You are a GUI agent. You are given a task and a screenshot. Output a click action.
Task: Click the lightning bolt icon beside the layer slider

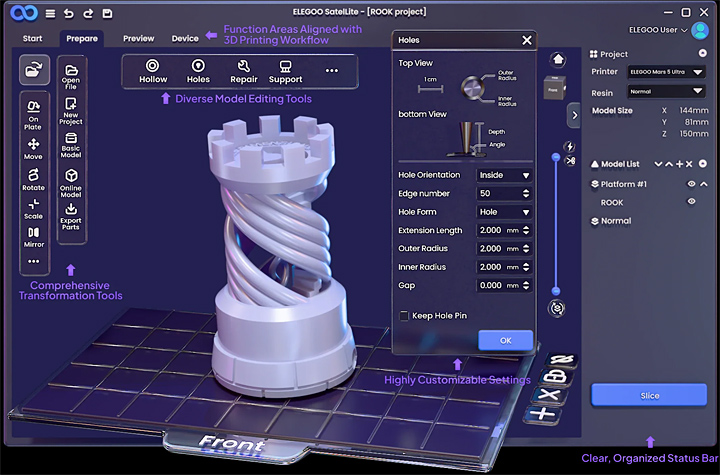(x=569, y=147)
